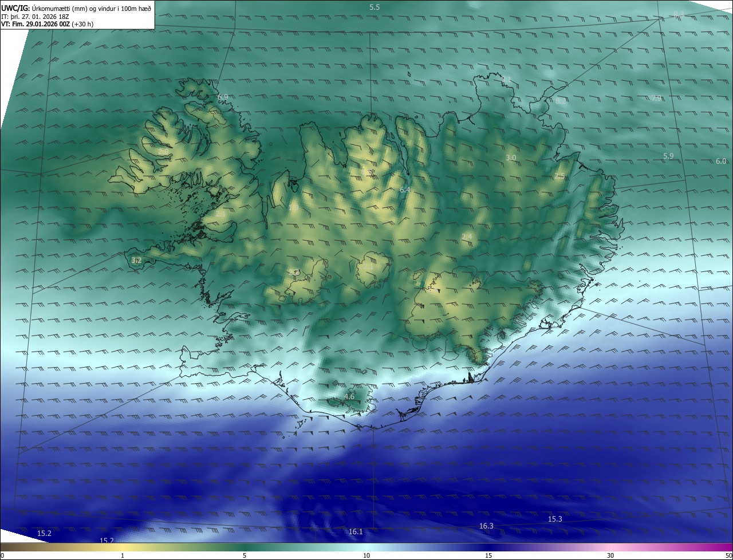Click the map value label '5.9'
Viewport: 733px width, 560px height.
point(668,156)
